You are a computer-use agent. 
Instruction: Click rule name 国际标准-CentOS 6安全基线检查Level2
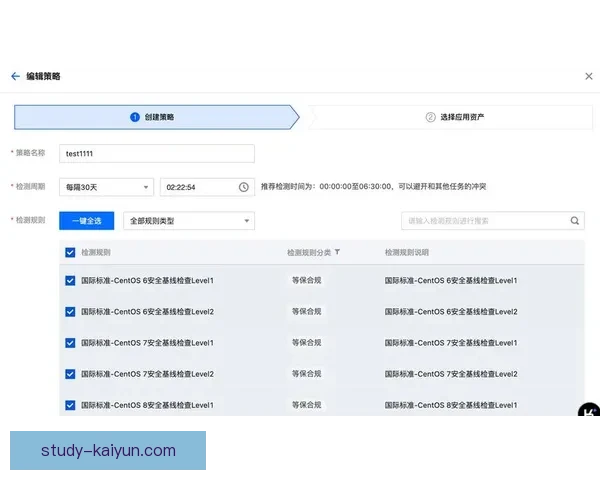click(x=147, y=312)
